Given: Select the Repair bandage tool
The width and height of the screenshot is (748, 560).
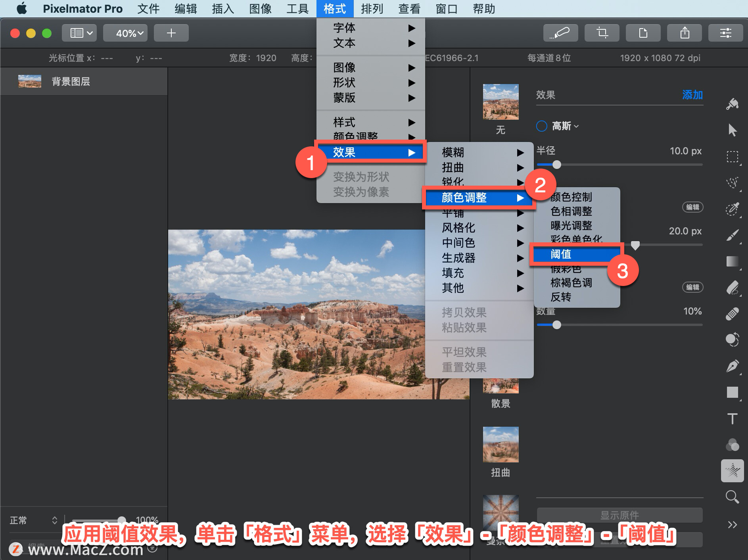Looking at the screenshot, I should point(732,314).
